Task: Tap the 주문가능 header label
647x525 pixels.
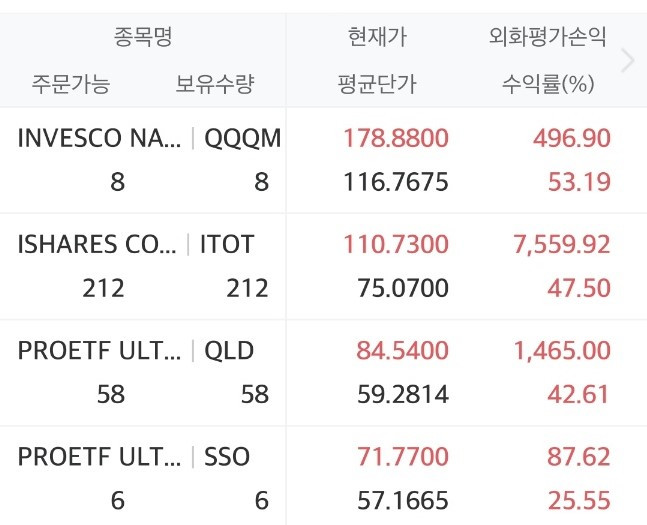Action: click(x=71, y=83)
